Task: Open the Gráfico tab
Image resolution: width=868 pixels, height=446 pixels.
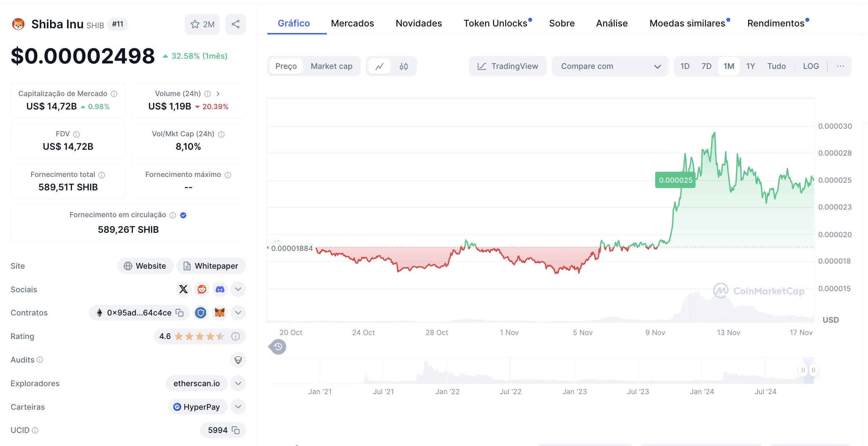Action: (294, 24)
